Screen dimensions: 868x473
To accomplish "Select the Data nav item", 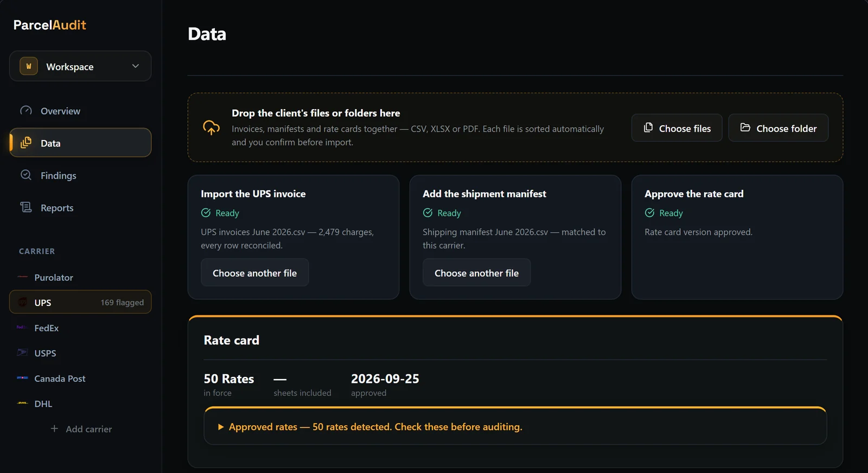I will click(80, 143).
